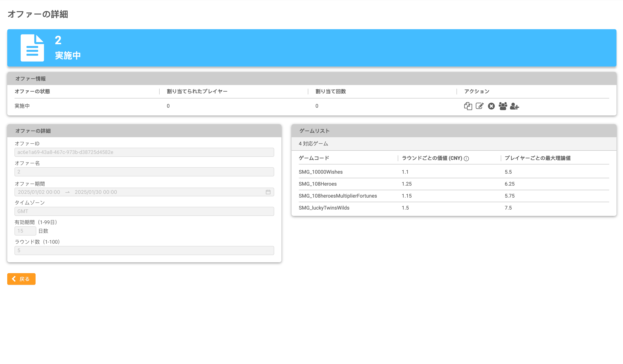Screen dimensions: 623x364
Task: Click the ゲームコード column header
Action: click(x=314, y=158)
